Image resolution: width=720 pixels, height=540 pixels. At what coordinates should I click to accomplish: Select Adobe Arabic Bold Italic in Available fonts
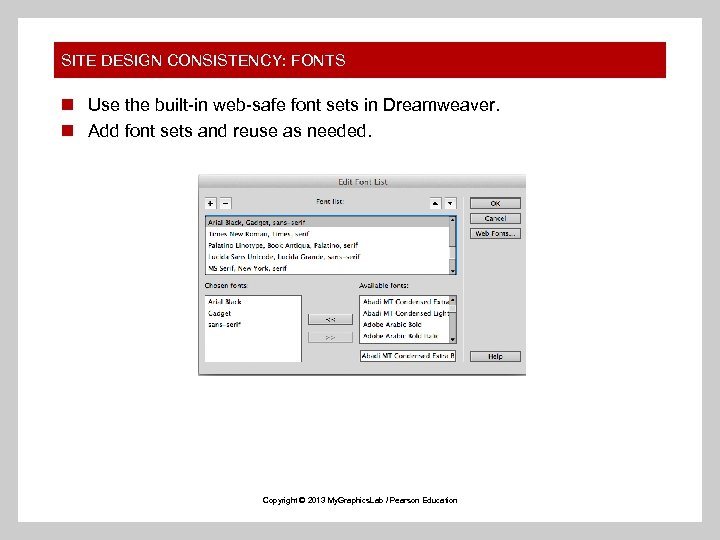click(405, 336)
